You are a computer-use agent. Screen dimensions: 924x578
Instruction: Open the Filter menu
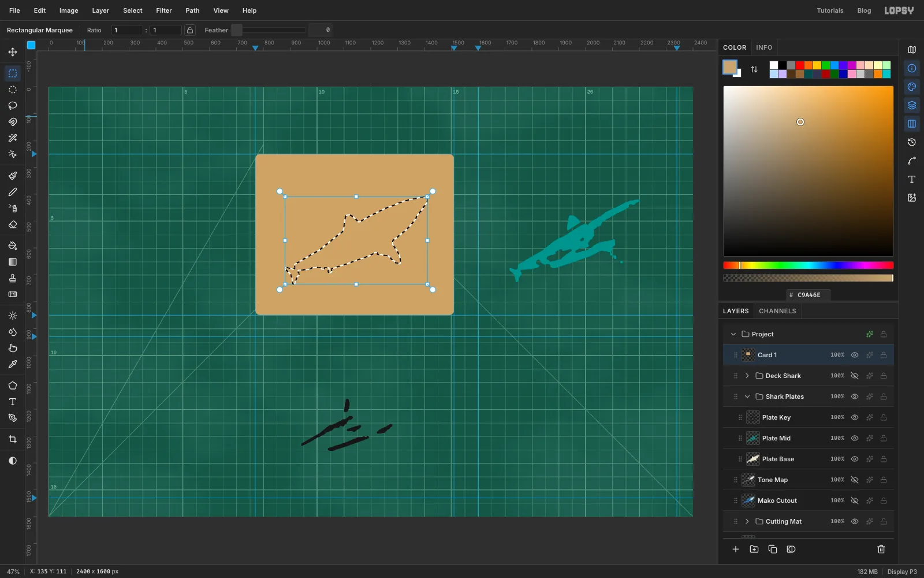coord(164,10)
